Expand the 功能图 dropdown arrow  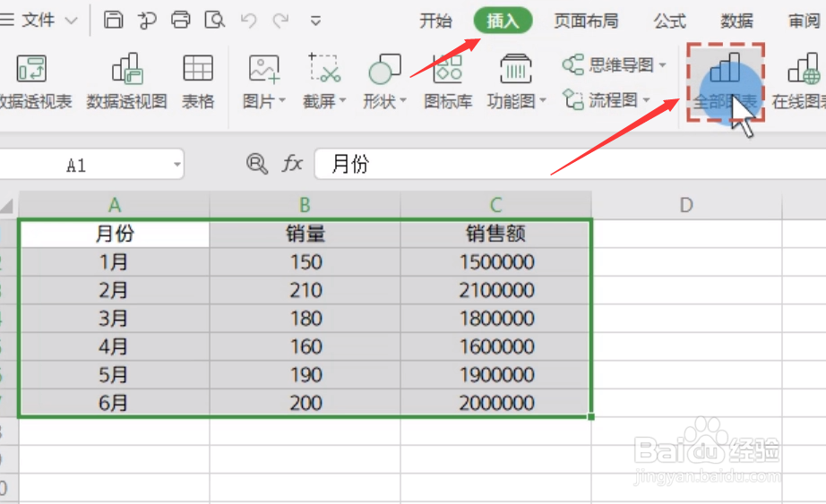[543, 100]
